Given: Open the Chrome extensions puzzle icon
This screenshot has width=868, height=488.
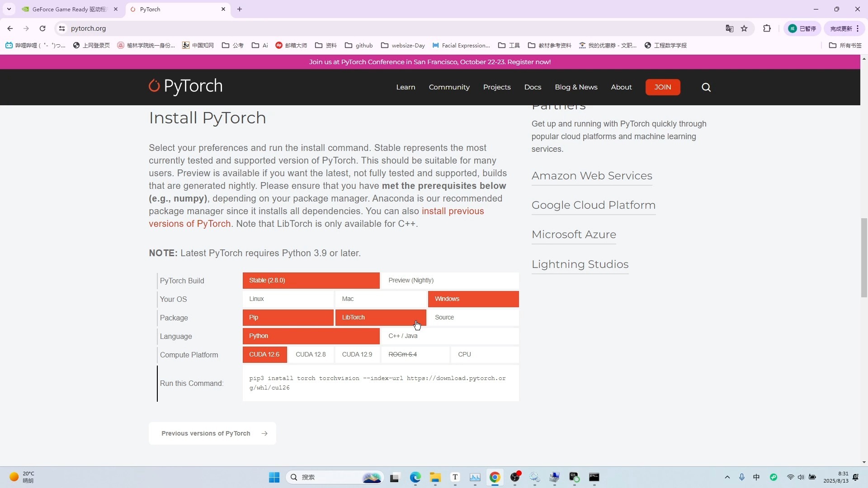Looking at the screenshot, I should (x=767, y=28).
